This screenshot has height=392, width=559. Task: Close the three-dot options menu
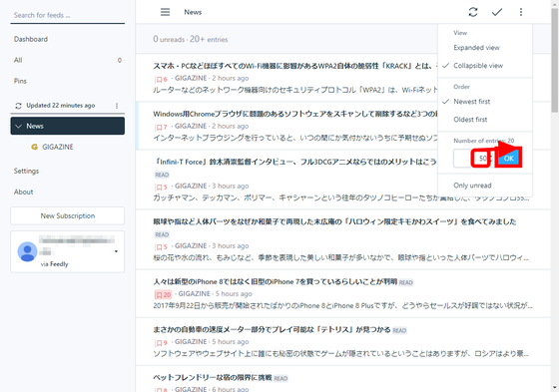tap(521, 12)
